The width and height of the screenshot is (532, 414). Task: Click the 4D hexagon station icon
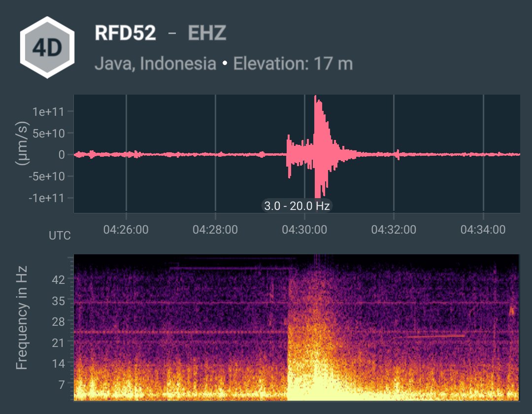[47, 47]
